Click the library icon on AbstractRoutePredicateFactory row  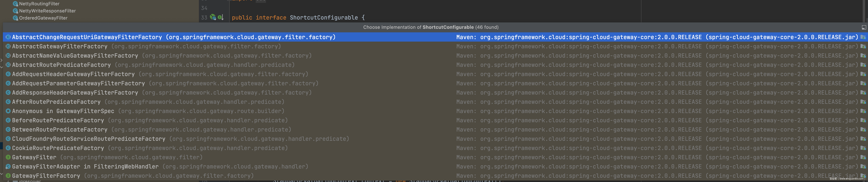(x=863, y=65)
